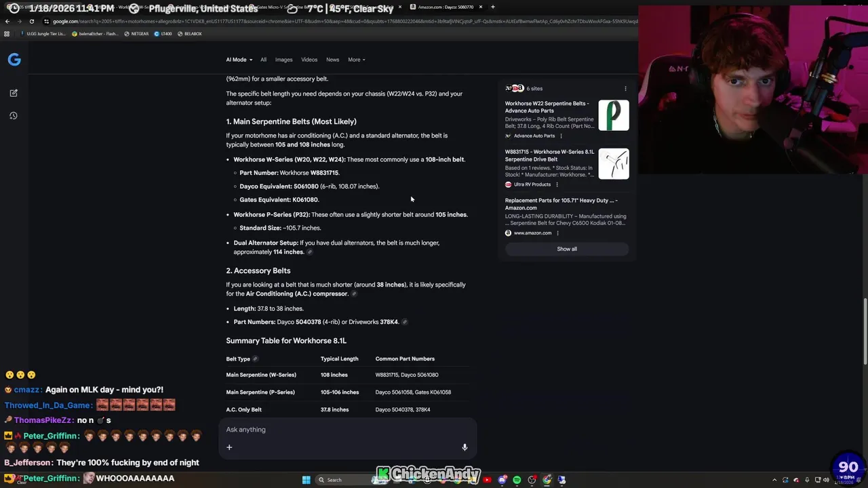Click source link icon after Driveworks 378K4

click(405, 322)
